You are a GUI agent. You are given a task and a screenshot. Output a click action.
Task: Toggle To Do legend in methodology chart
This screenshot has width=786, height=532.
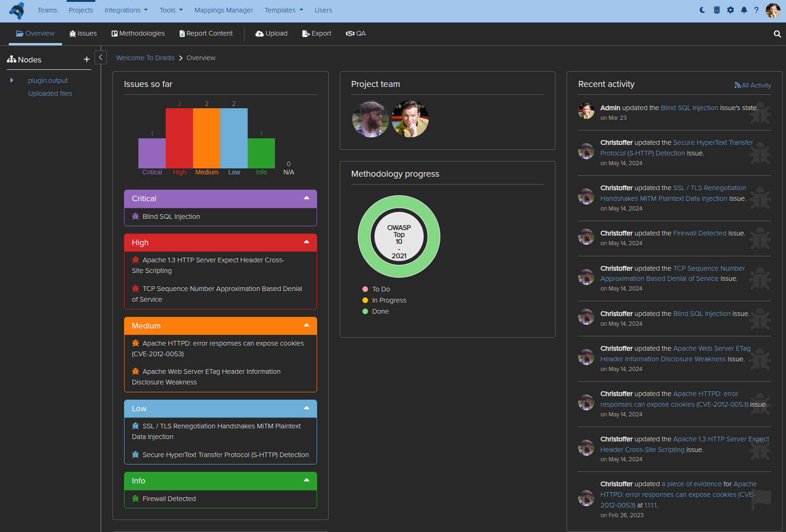click(x=376, y=289)
